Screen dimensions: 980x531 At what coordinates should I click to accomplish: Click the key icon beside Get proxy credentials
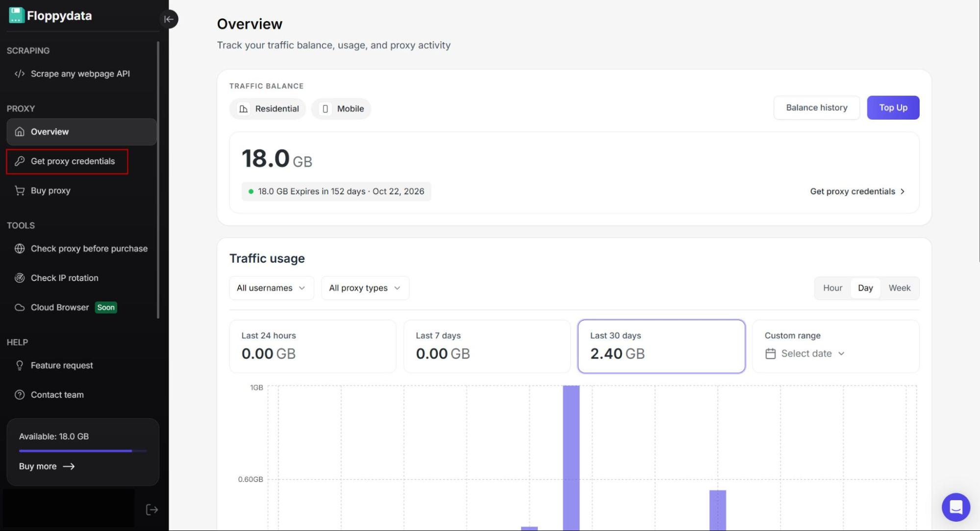[20, 161]
